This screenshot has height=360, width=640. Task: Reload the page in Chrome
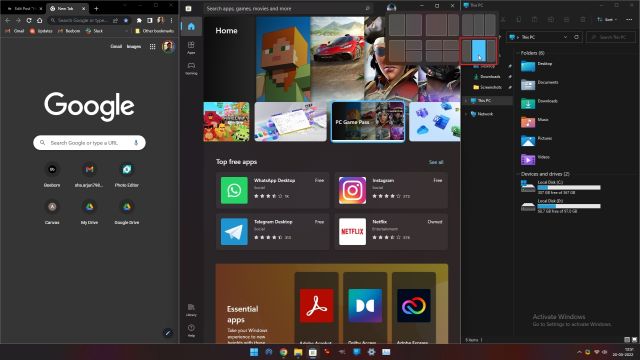[x=29, y=20]
